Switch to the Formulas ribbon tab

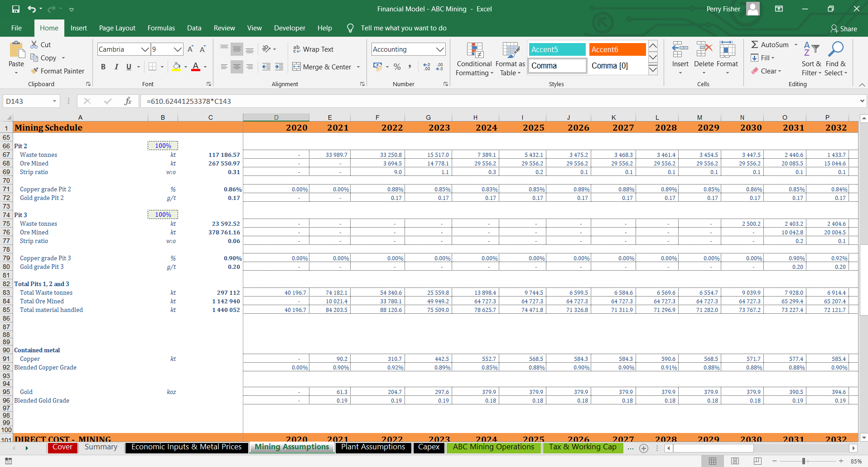point(161,28)
